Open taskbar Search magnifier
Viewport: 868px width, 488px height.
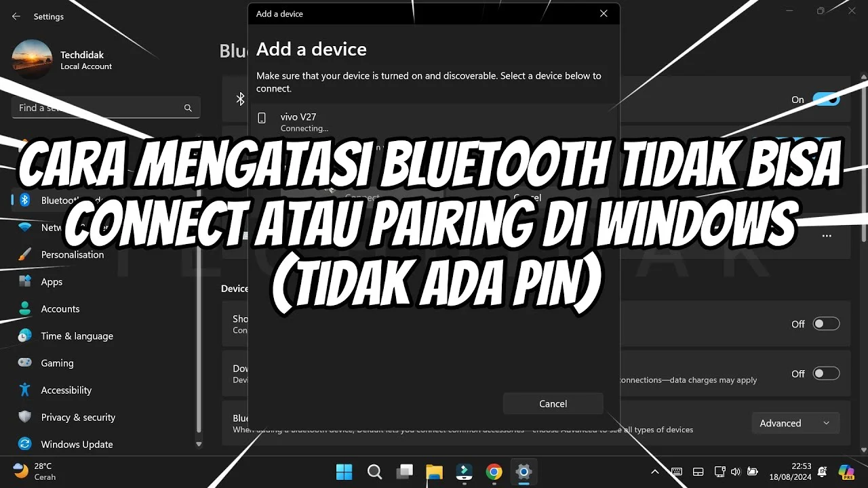click(x=374, y=472)
